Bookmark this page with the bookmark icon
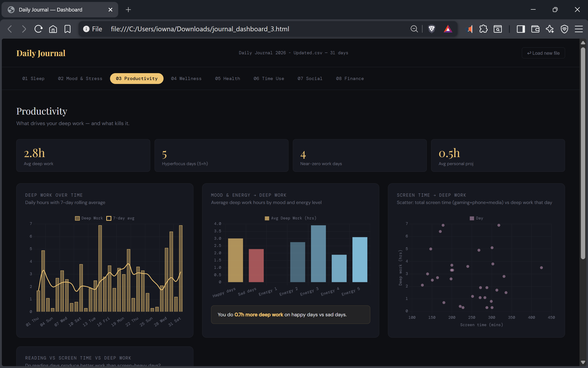Screen dimensions: 588x368 pos(67,29)
